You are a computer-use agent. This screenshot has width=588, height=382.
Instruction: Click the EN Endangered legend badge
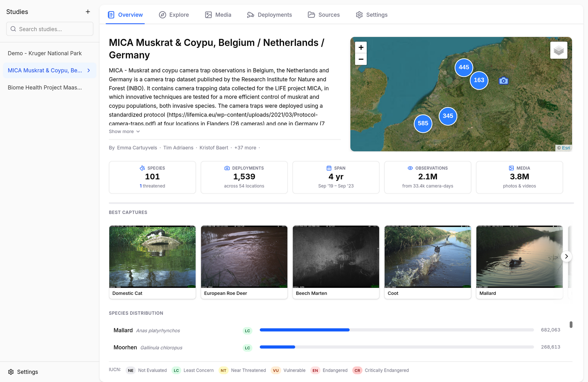pyautogui.click(x=315, y=371)
